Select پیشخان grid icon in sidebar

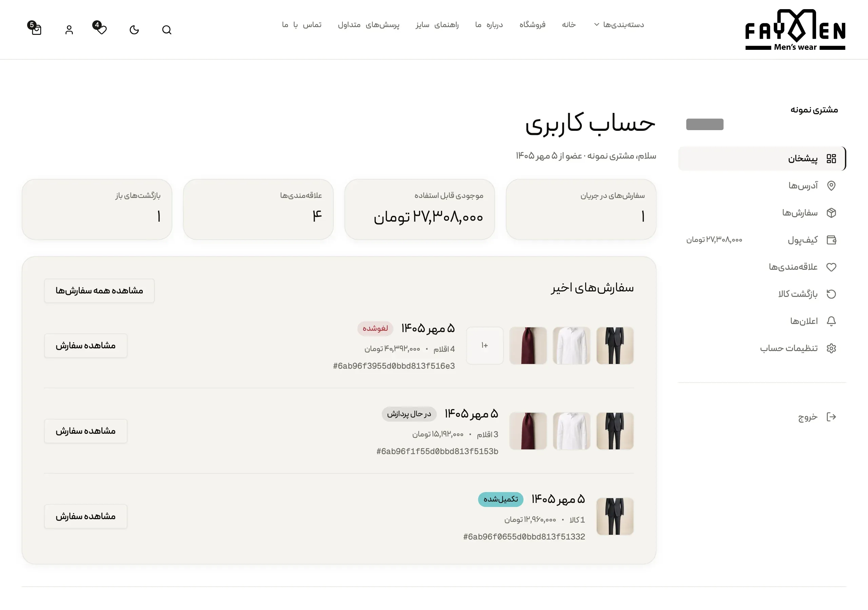point(831,159)
